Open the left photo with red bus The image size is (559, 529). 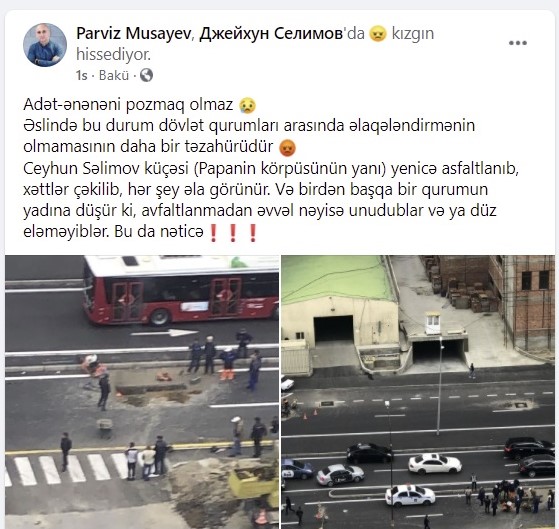click(142, 392)
